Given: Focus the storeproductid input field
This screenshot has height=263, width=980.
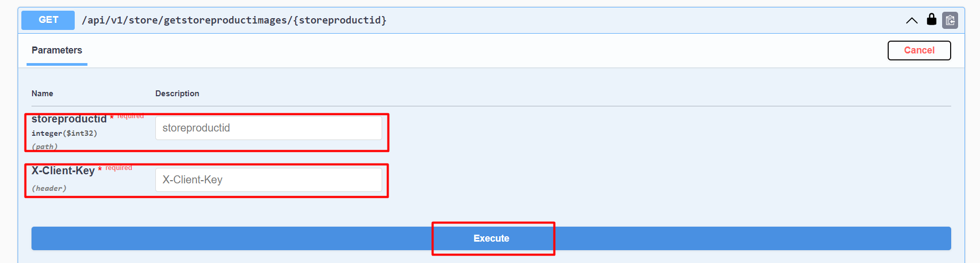Looking at the screenshot, I should click(268, 128).
